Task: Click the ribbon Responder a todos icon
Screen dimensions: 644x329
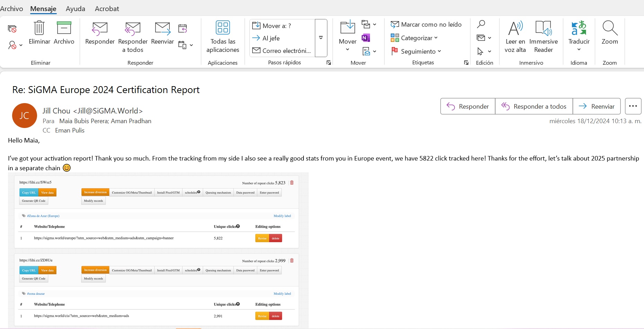Action: click(133, 28)
